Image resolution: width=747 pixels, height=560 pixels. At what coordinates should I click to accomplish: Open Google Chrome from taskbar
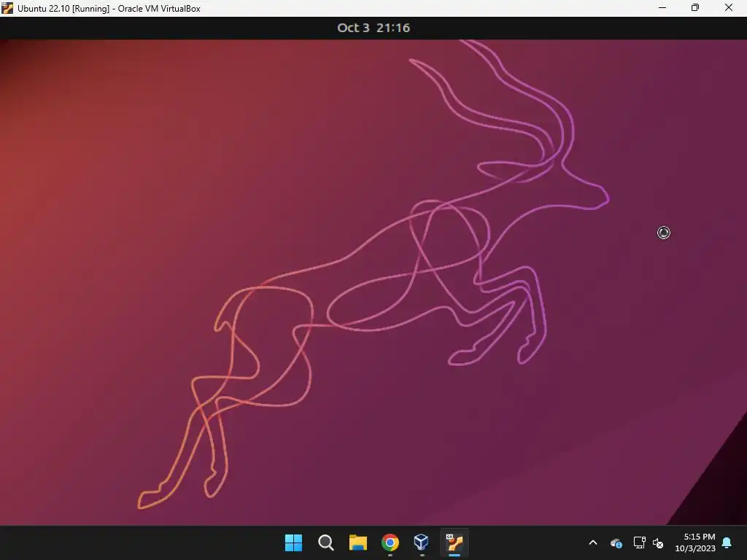click(x=390, y=542)
